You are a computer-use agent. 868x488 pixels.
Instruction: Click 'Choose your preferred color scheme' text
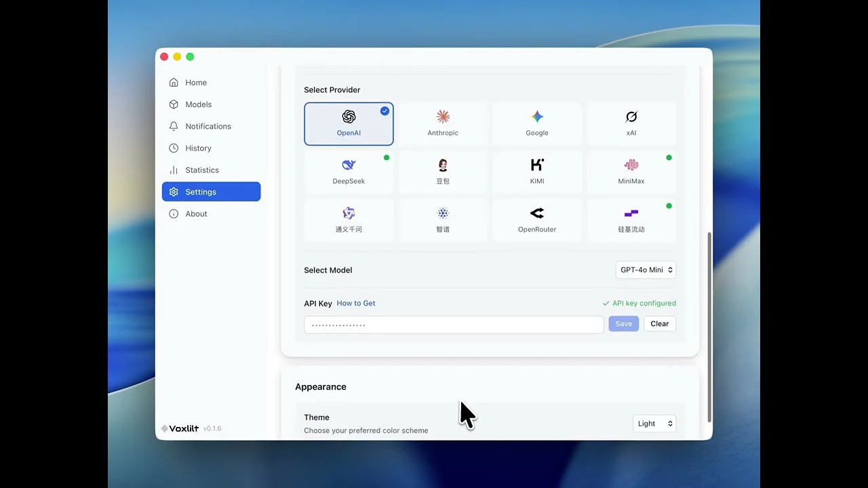point(366,430)
